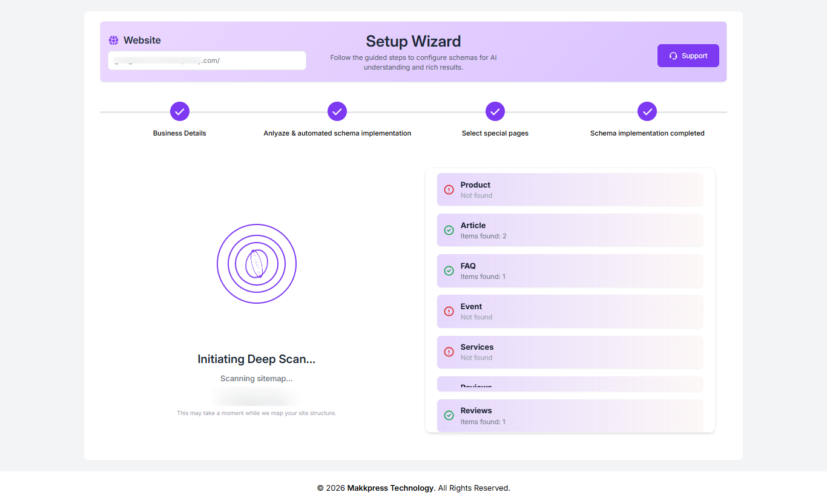Screen dimensions: 827x504
Task: Click the Business Details step label
Action: click(x=180, y=133)
